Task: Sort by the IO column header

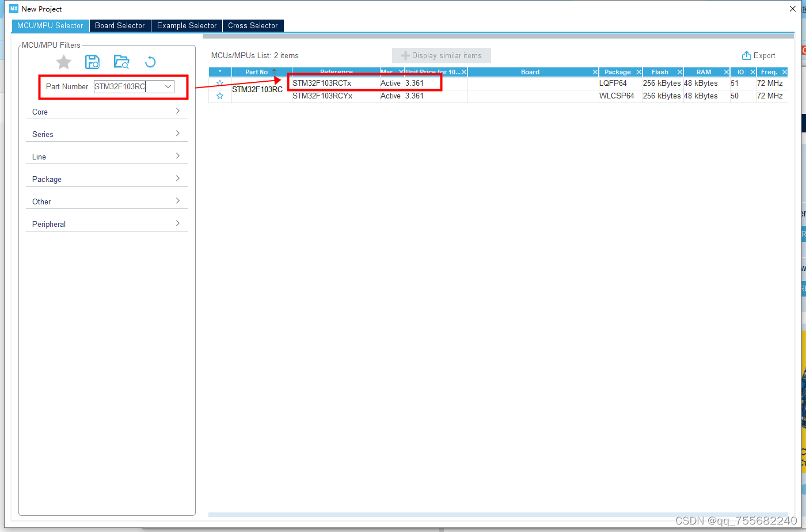Action: pos(740,72)
